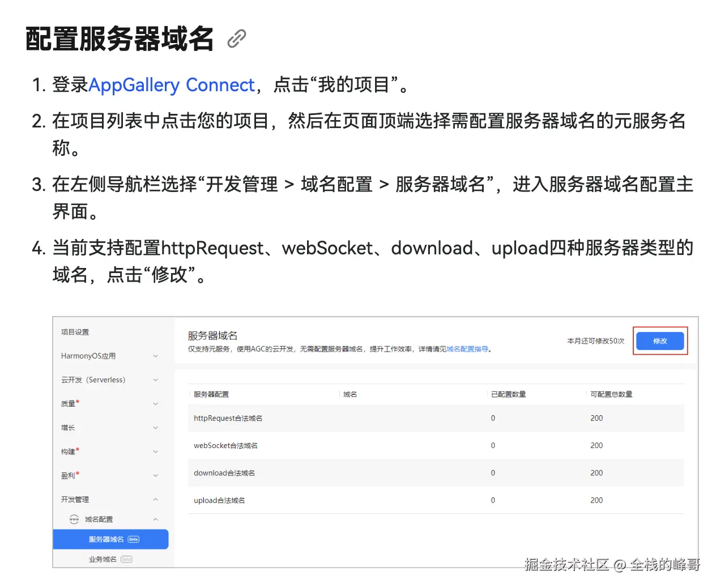The width and height of the screenshot is (716, 588).
Task: Select 业务域名 in the sidebar
Action: coord(103,559)
